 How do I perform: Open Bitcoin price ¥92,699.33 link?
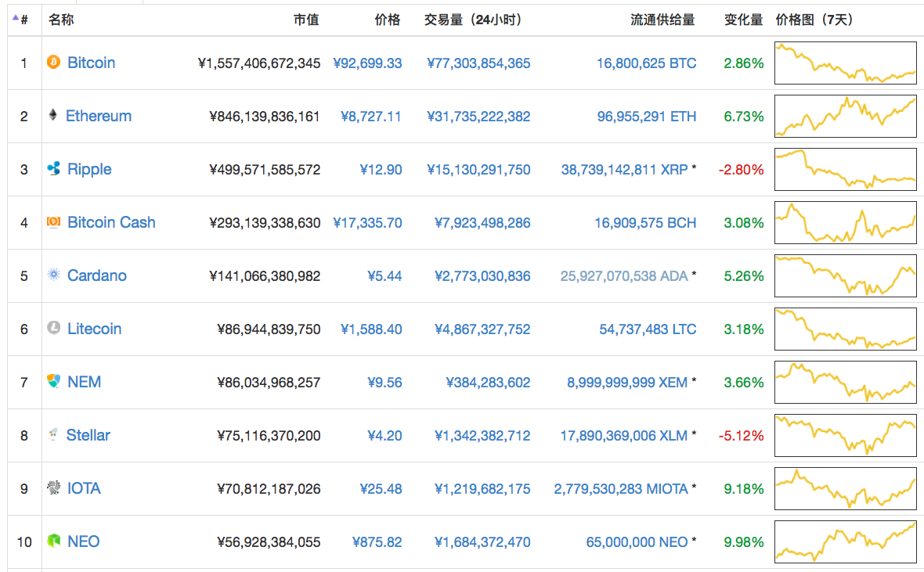(x=367, y=63)
